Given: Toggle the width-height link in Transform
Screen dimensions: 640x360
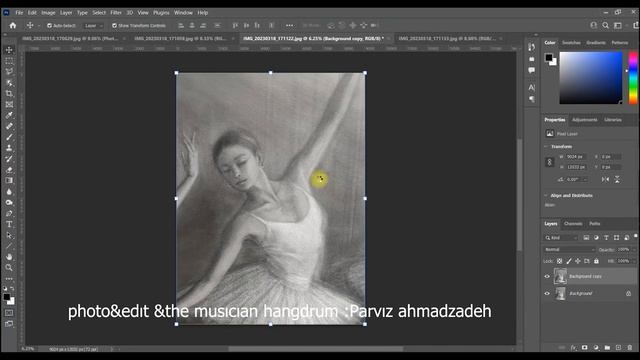Looking at the screenshot, I should click(x=549, y=162).
